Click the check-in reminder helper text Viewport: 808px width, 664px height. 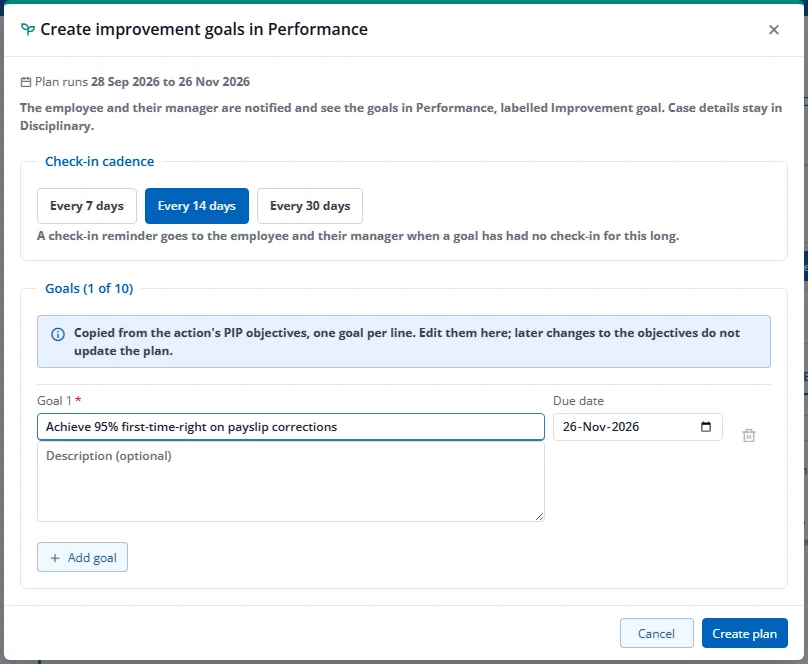coord(358,236)
